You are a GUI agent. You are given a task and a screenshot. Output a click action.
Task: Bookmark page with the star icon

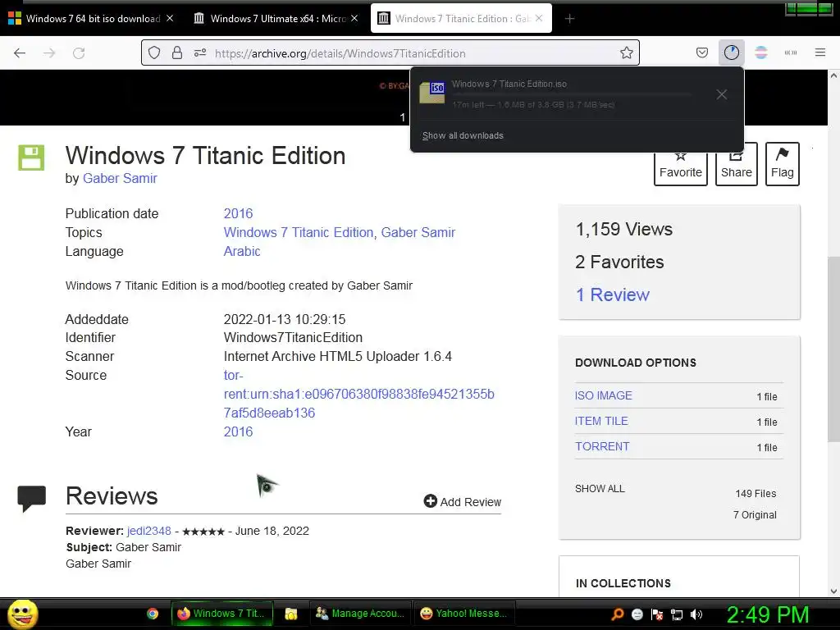[x=626, y=52]
